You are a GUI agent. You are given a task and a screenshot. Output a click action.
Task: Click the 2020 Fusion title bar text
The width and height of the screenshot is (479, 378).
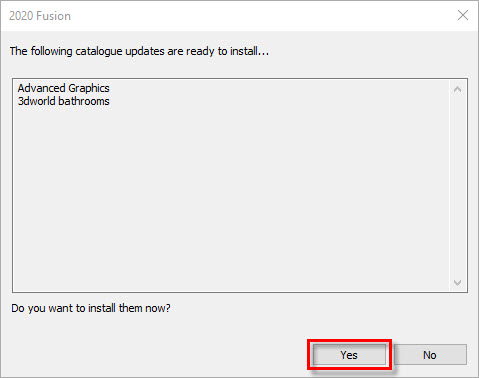point(40,16)
